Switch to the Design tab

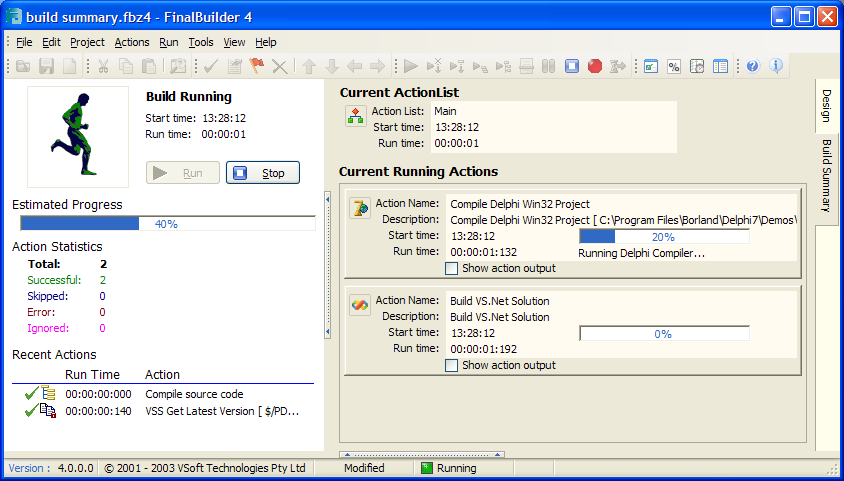click(827, 105)
